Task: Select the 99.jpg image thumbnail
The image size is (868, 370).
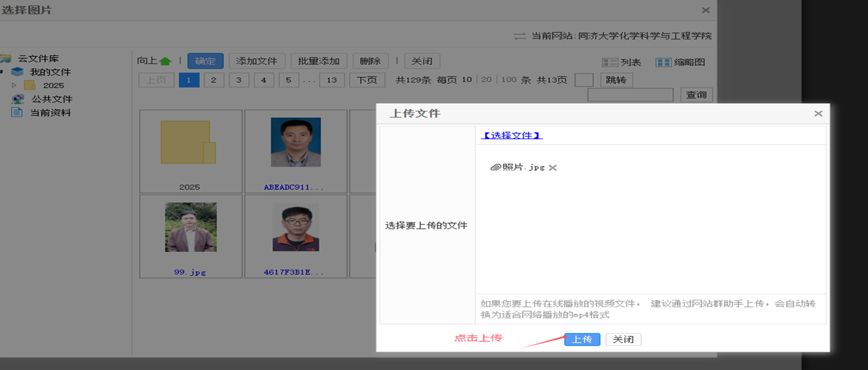Action: point(190,228)
